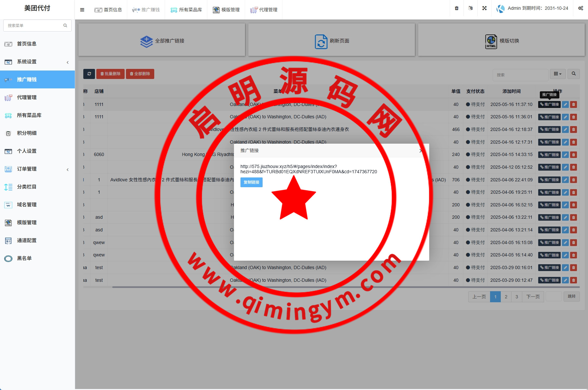Click the 刷新页面 card

(331, 40)
